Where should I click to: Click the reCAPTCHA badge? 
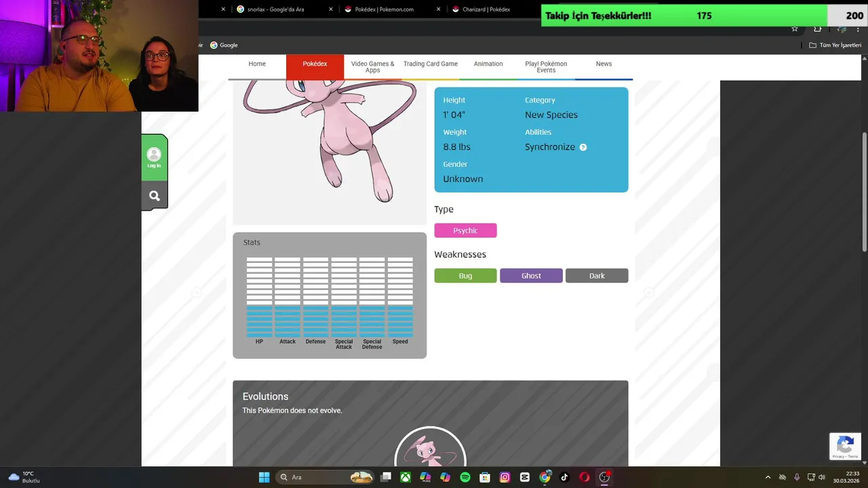(x=845, y=446)
